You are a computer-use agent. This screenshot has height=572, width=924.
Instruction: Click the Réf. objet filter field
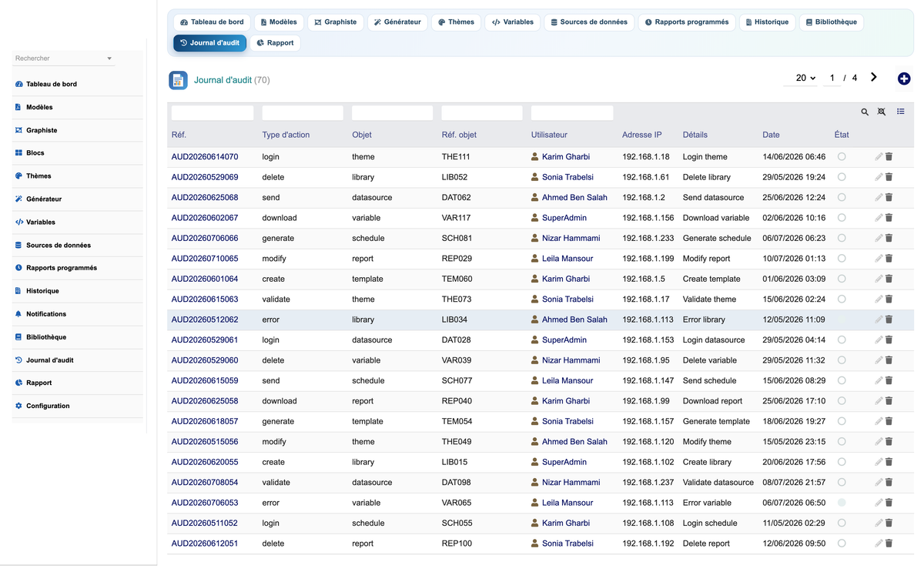pyautogui.click(x=482, y=113)
